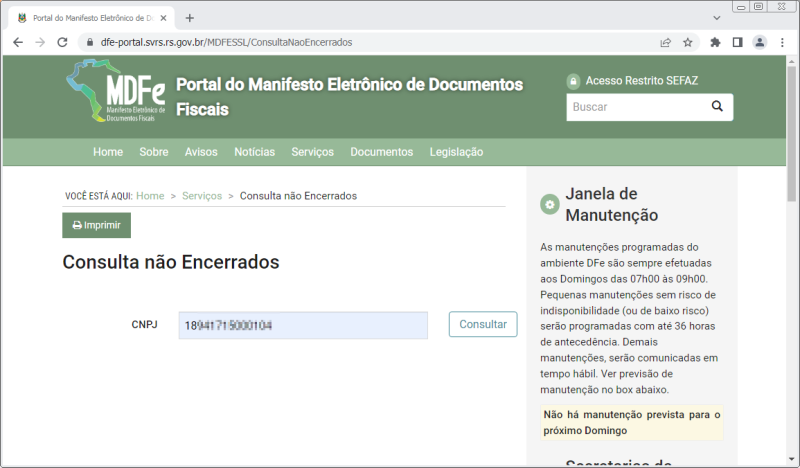The image size is (800, 468).
Task: Reload the page with the refresh icon
Action: tap(62, 42)
